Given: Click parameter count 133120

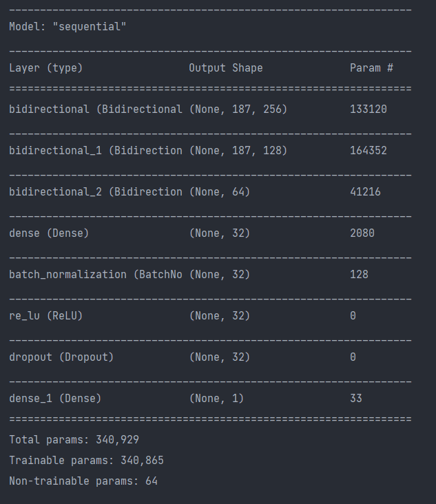Looking at the screenshot, I should pos(368,109).
